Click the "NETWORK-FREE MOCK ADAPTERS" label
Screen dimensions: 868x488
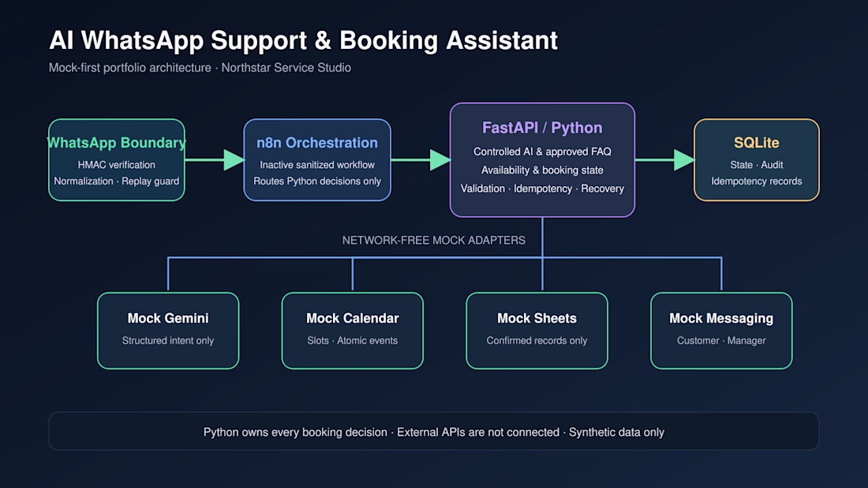[434, 240]
